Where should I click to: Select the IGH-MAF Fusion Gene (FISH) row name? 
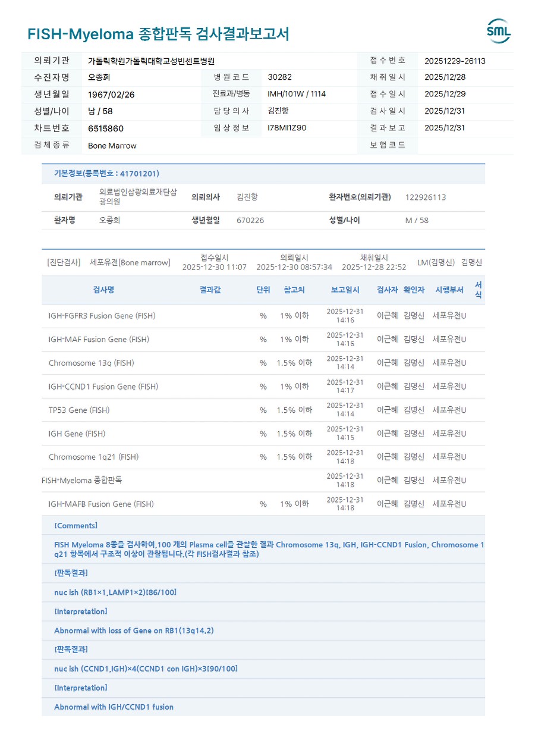point(99,340)
